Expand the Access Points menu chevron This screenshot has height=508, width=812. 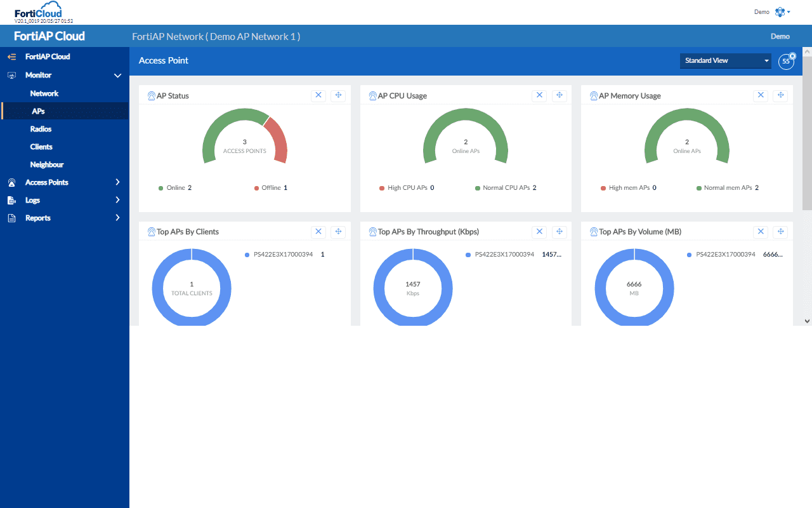click(117, 182)
